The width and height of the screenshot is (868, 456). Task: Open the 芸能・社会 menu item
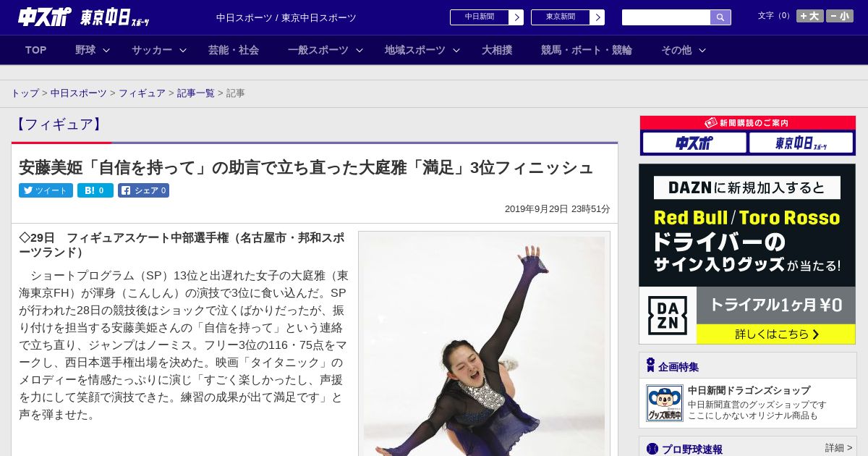coord(234,50)
